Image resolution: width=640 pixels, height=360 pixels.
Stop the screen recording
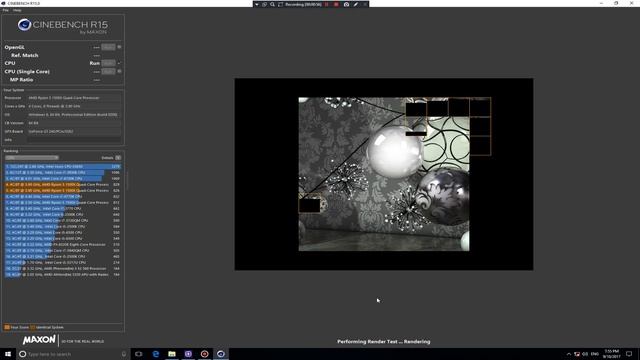(x=336, y=4)
